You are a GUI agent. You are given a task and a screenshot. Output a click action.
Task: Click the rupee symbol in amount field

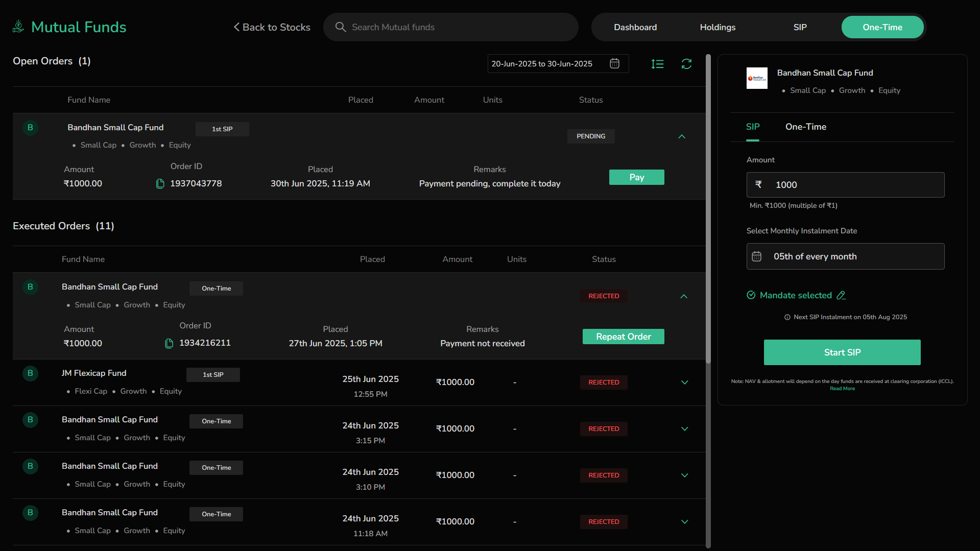(759, 184)
